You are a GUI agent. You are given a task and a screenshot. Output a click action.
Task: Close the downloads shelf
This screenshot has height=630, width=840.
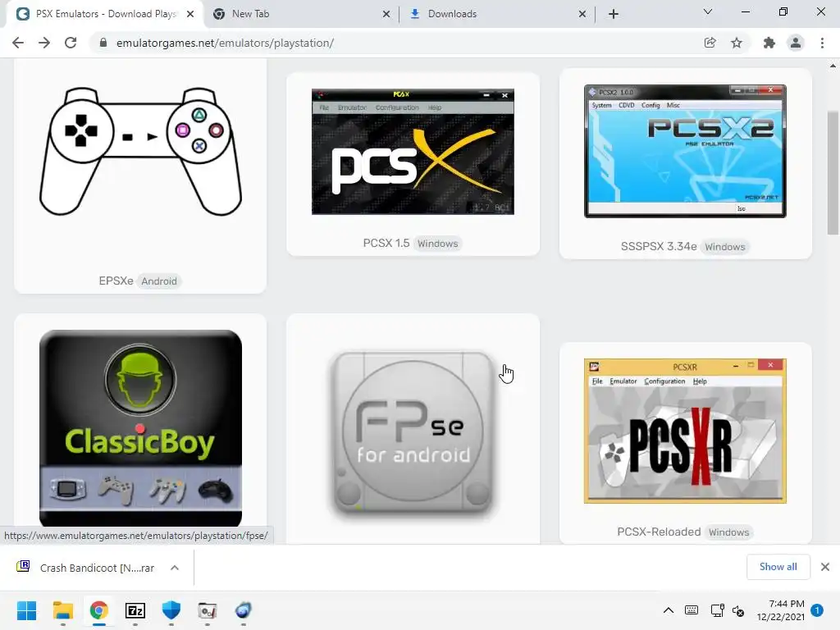[825, 567]
